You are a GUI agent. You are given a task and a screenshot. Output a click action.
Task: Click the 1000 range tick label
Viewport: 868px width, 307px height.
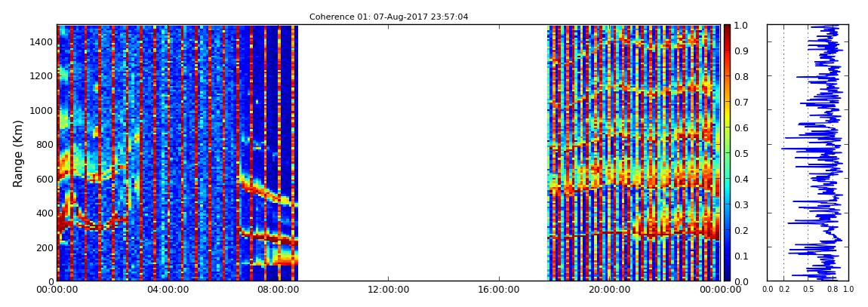pyautogui.click(x=41, y=110)
